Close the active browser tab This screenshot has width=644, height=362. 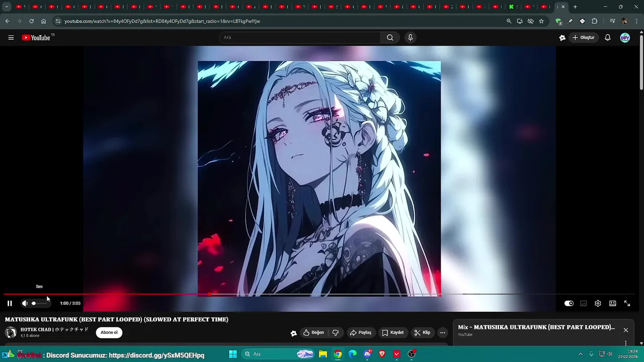563,7
